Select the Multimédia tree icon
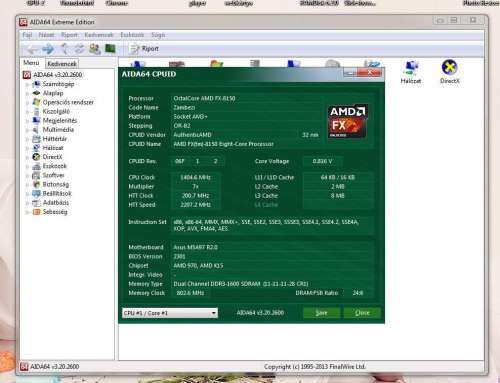 [36, 129]
